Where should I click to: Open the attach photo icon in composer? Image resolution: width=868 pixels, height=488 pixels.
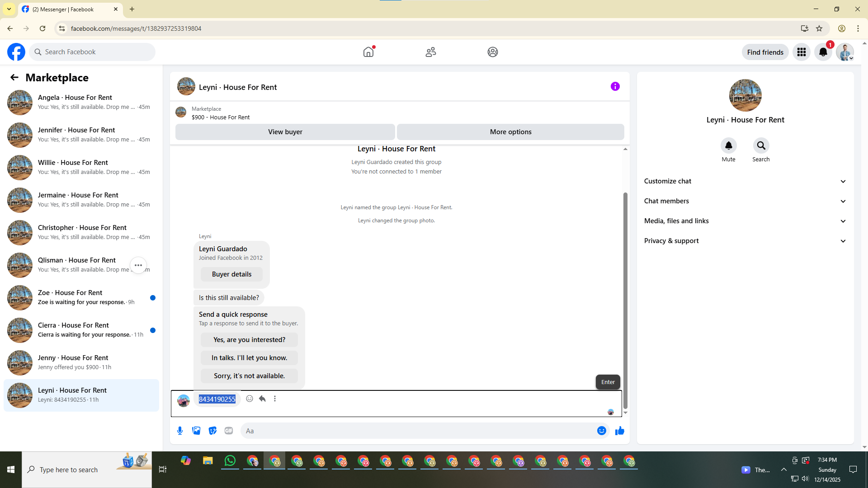point(196,431)
